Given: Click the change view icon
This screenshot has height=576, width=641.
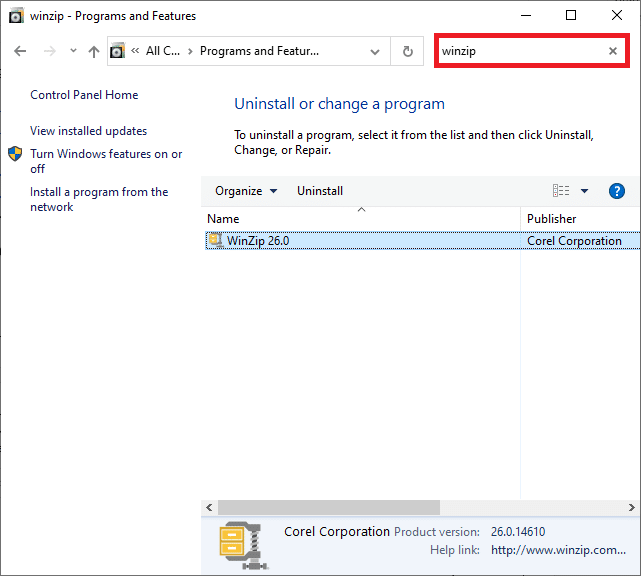Looking at the screenshot, I should click(x=561, y=191).
